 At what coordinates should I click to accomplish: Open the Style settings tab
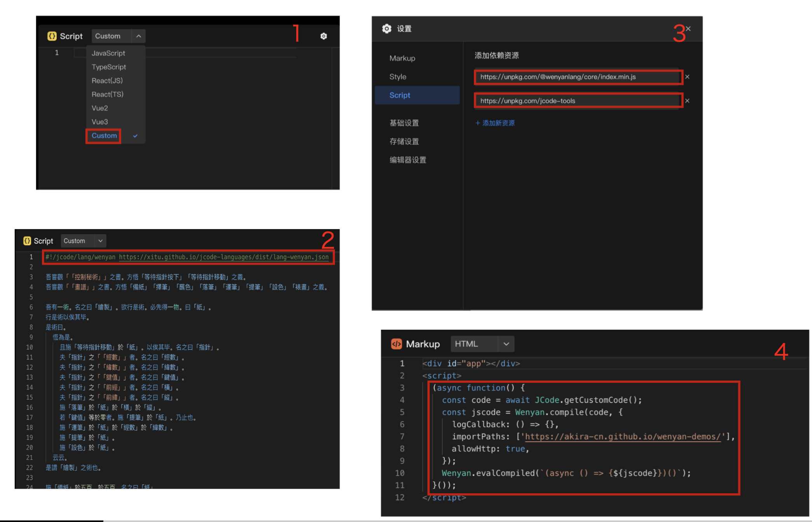(x=398, y=77)
